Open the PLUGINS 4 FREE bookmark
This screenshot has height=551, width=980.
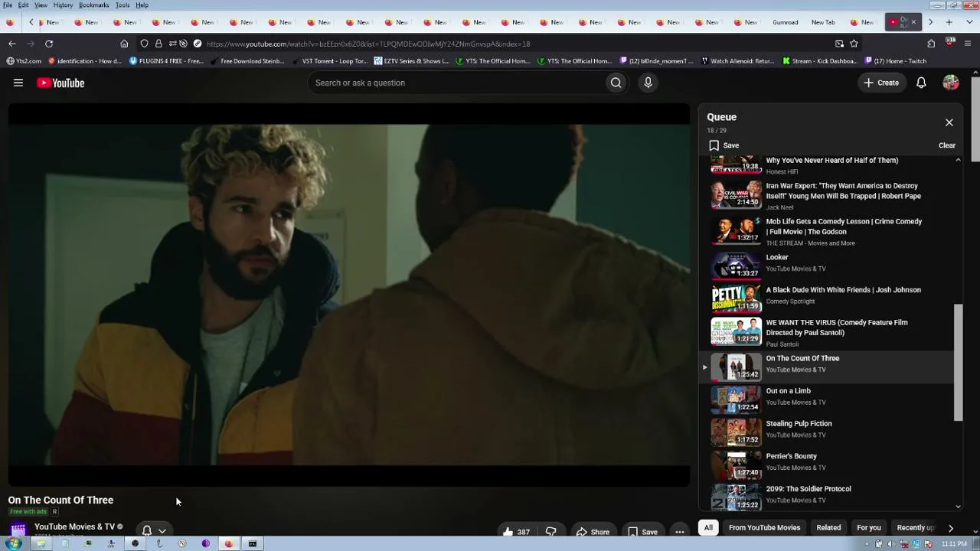coord(166,61)
